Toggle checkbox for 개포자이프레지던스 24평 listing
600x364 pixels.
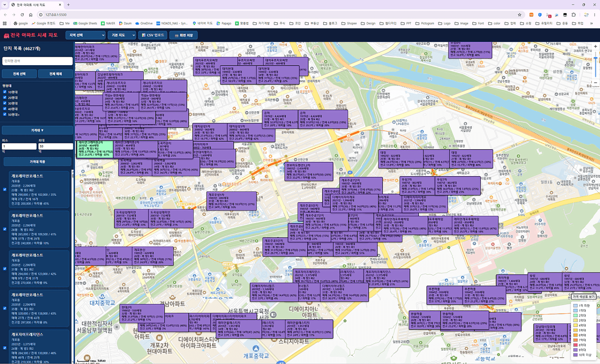pos(5,348)
